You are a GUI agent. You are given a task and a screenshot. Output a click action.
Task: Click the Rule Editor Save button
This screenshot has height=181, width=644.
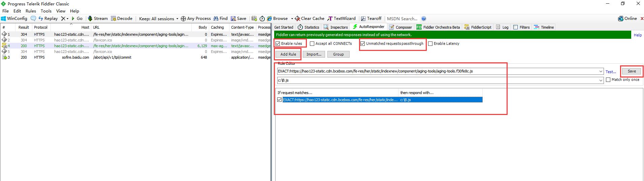coord(632,71)
